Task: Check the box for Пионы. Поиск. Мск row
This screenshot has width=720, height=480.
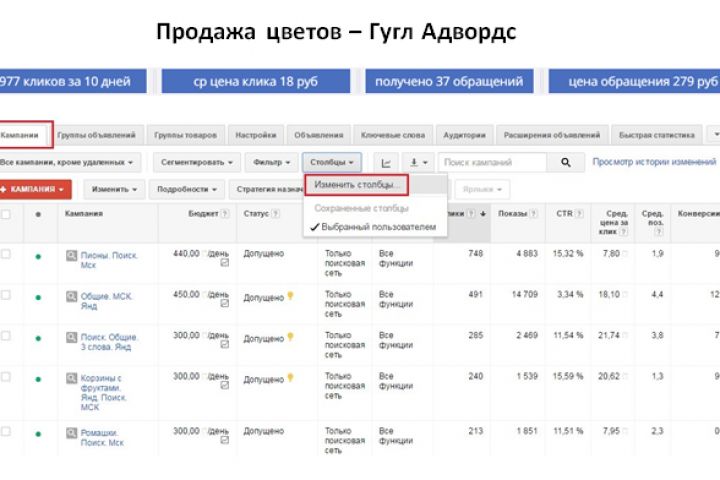Action: click(6, 254)
